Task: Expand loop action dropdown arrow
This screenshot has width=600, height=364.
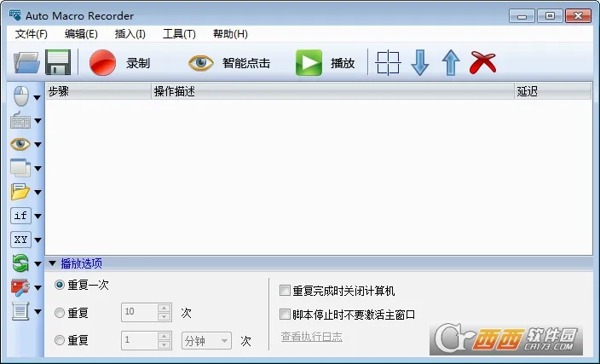Action: (37, 263)
